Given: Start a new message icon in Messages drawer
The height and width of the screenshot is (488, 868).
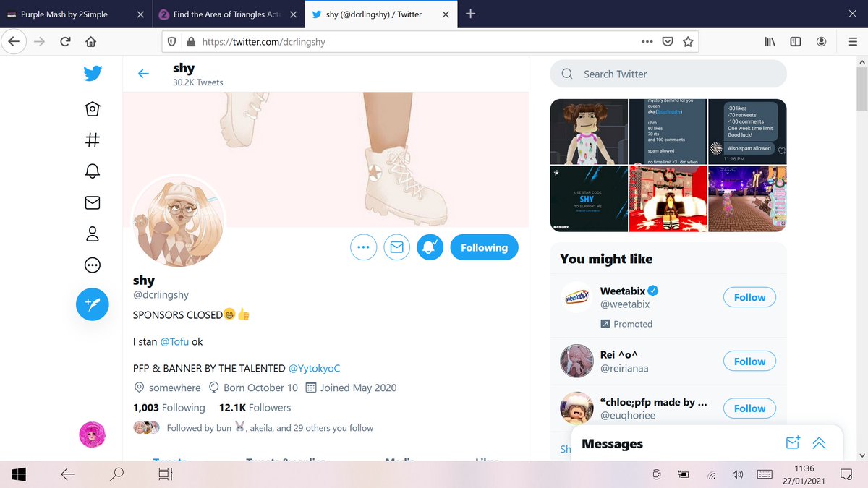Looking at the screenshot, I should click(x=793, y=443).
